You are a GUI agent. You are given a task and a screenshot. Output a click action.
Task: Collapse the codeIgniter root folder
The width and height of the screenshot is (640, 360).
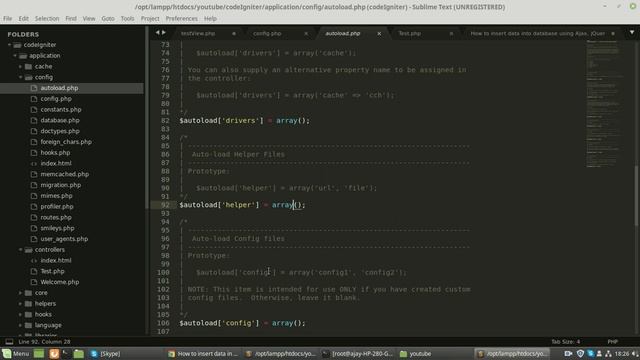[9, 45]
